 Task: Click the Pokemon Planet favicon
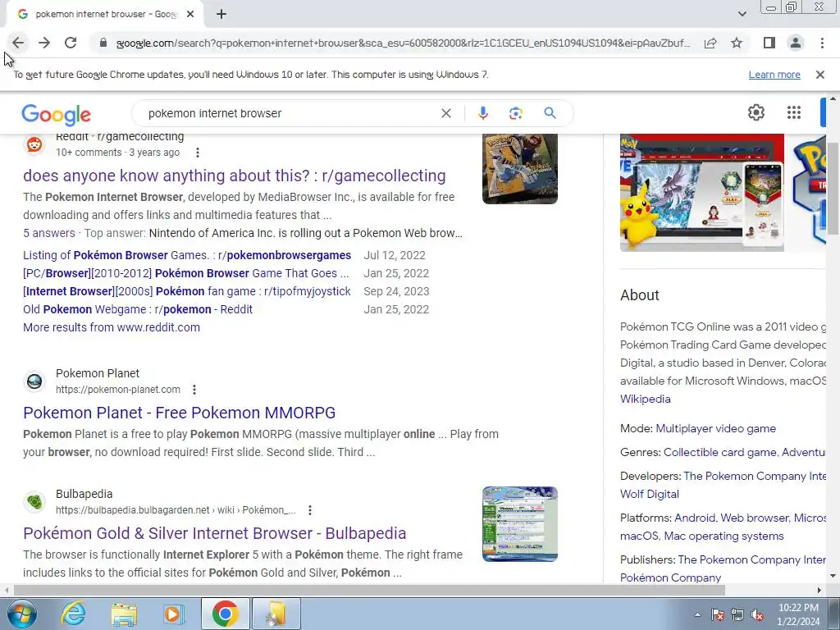[34, 381]
